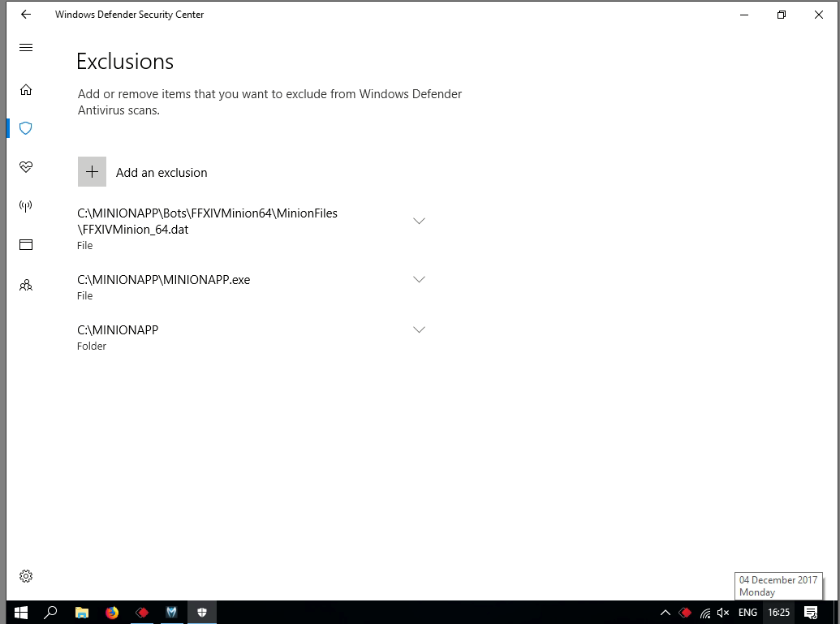Show hidden system tray icons
The height and width of the screenshot is (624, 840).
[666, 613]
